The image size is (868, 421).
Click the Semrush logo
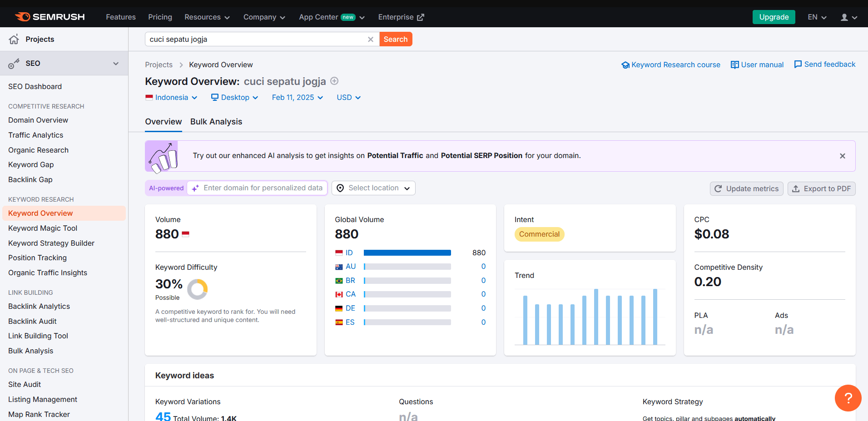pyautogui.click(x=50, y=17)
